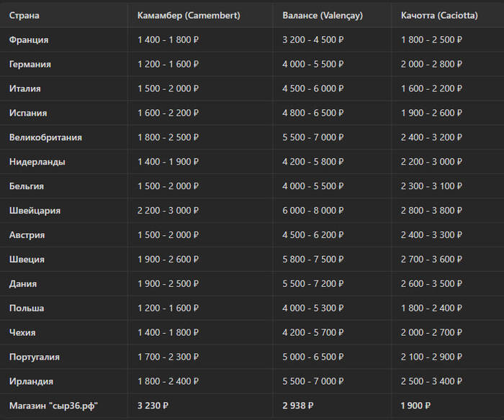Select the Франция row label
The height and width of the screenshot is (420, 504).
(29, 40)
